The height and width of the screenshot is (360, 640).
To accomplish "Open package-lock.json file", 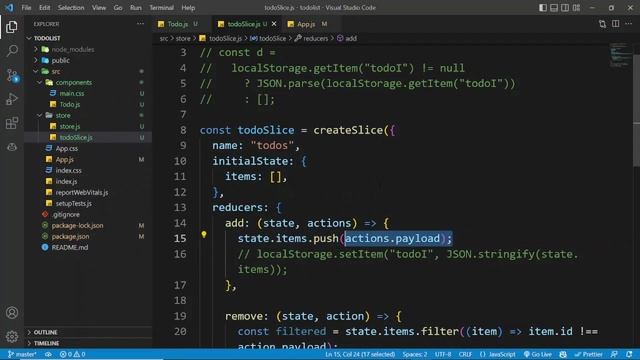I will pyautogui.click(x=77, y=226).
